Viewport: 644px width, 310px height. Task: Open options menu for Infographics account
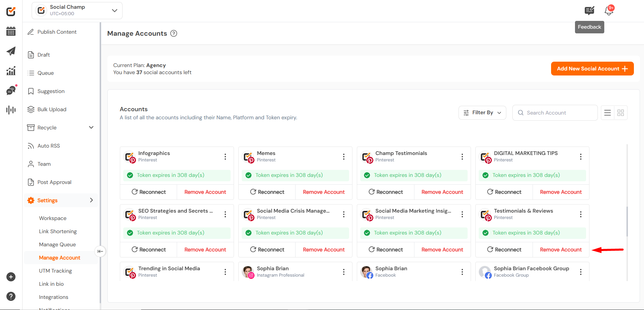point(225,157)
